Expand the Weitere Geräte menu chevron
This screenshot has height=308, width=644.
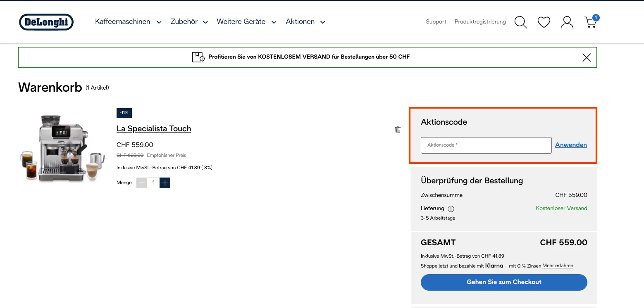click(274, 22)
